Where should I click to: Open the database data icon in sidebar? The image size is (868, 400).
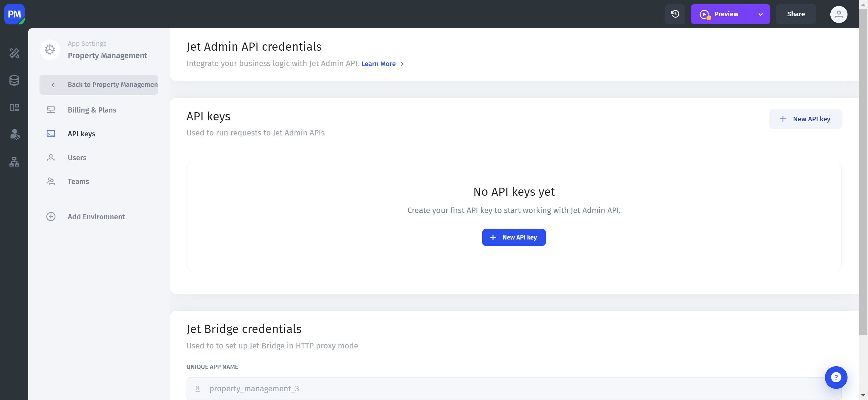point(14,80)
